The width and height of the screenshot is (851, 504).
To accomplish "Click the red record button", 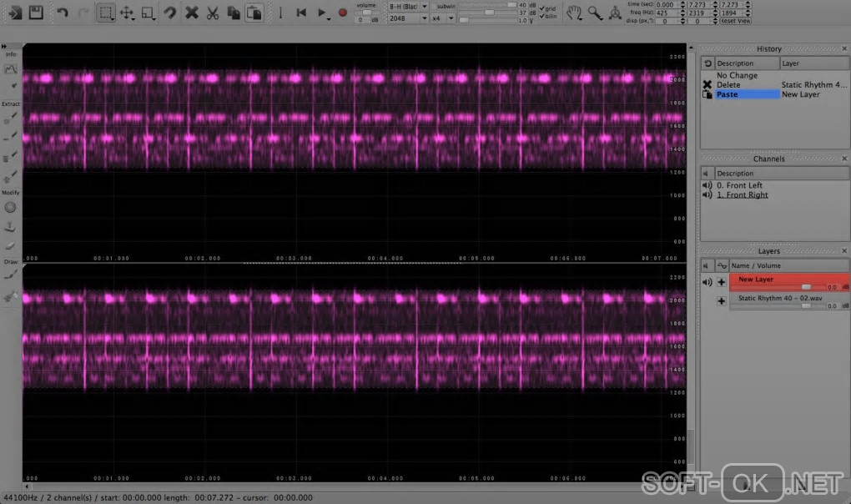I will point(342,13).
